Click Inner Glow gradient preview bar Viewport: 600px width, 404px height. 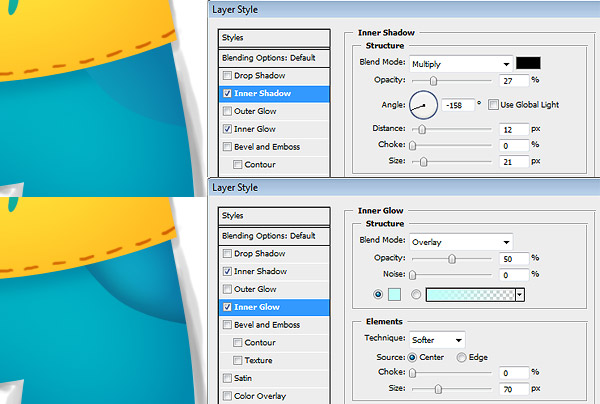pos(471,295)
